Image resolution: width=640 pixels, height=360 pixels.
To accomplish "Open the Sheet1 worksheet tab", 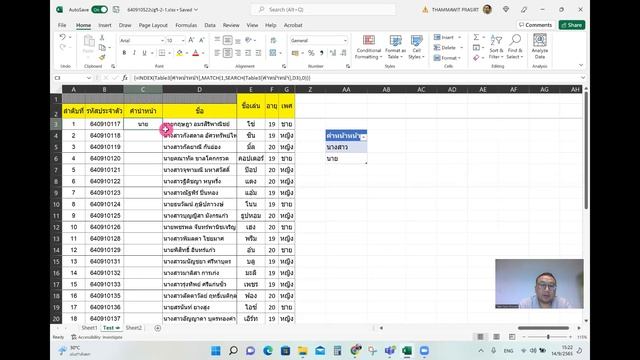I will [89, 328].
